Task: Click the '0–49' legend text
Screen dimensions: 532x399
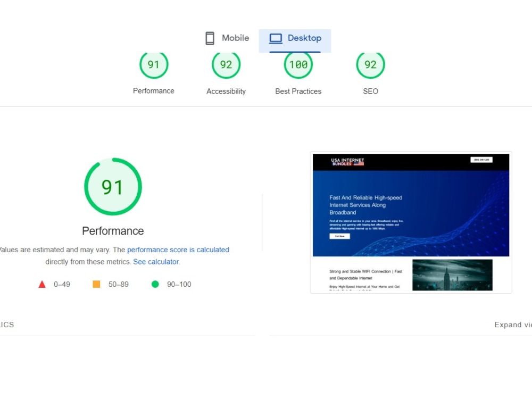Action: coord(62,284)
